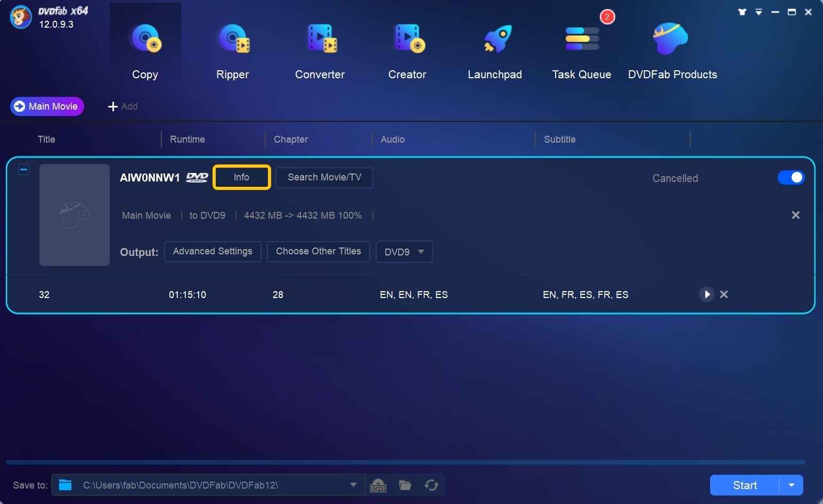The width and height of the screenshot is (823, 504).
Task: Click the audio tracks EN, EN, FR, ES
Action: [x=414, y=295]
